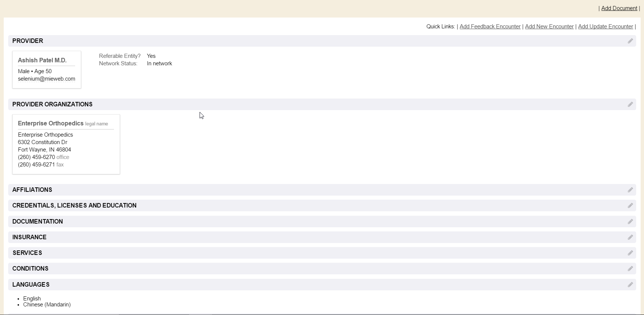644x315 pixels.
Task: Click the Services section edit pencil
Action: tap(630, 253)
